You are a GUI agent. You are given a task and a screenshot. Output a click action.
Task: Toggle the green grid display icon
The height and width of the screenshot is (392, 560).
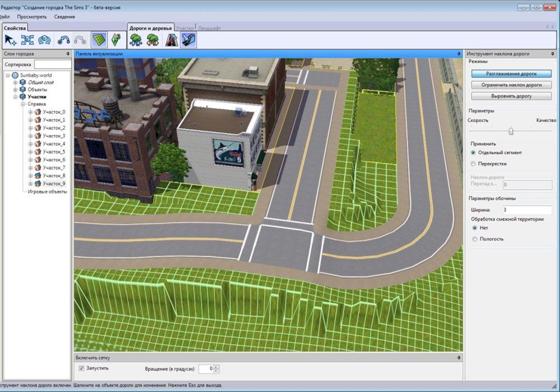(x=99, y=40)
